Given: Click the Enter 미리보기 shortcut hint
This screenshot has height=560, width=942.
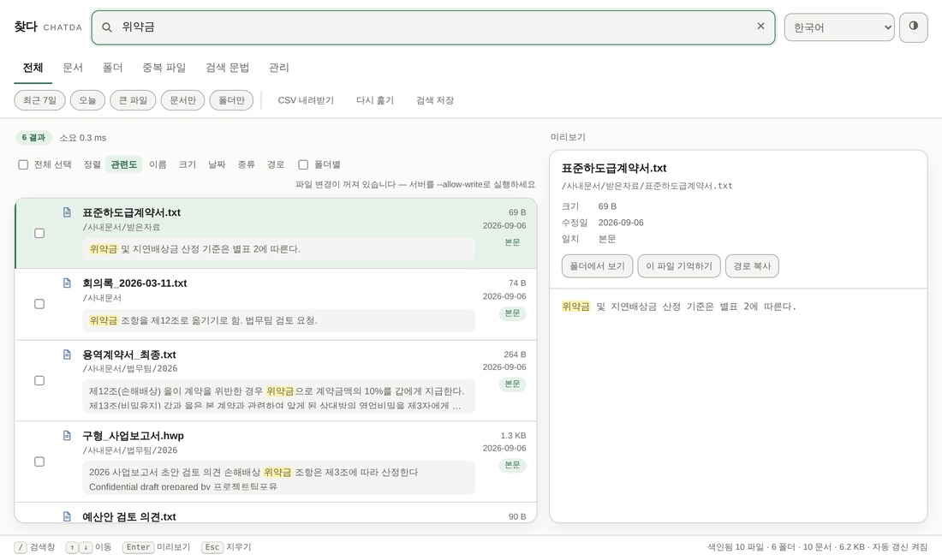Looking at the screenshot, I should coord(156,547).
